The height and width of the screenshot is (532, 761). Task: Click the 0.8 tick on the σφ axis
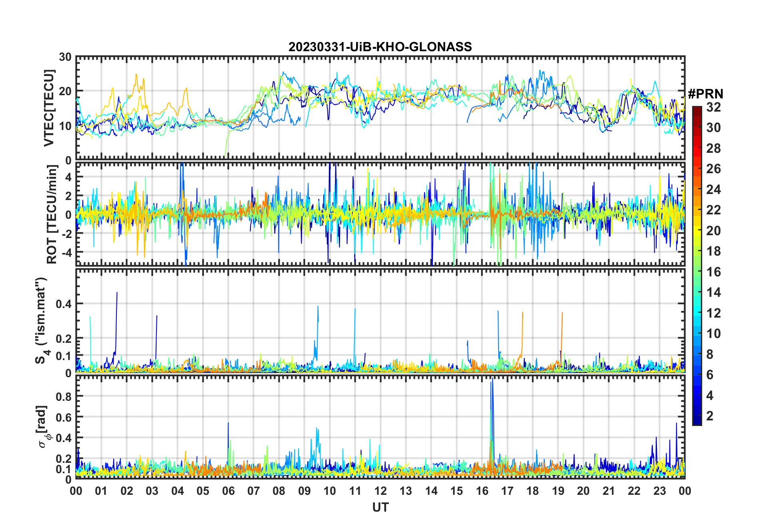click(x=64, y=396)
